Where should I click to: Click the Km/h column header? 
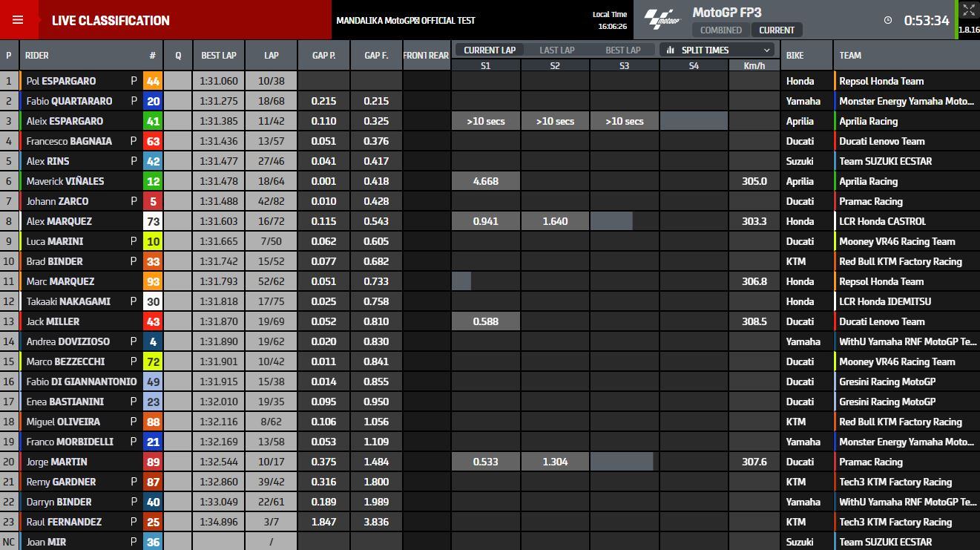tap(754, 65)
